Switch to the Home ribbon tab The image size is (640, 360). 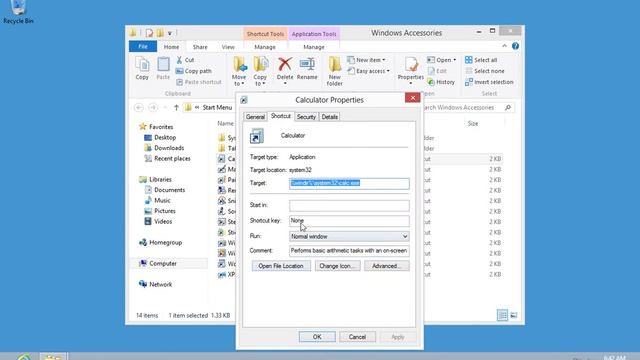click(x=171, y=47)
